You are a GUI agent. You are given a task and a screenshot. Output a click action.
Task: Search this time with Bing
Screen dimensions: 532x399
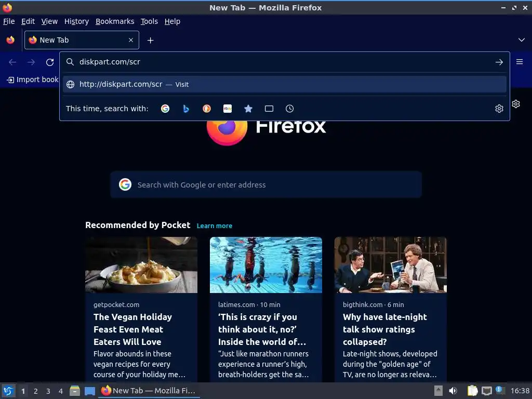click(x=186, y=109)
